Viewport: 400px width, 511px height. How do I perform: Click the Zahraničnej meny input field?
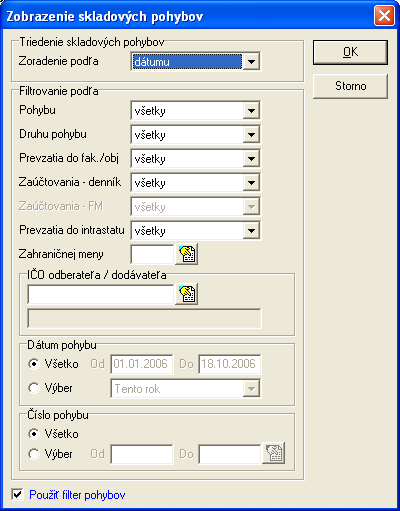tap(152, 255)
